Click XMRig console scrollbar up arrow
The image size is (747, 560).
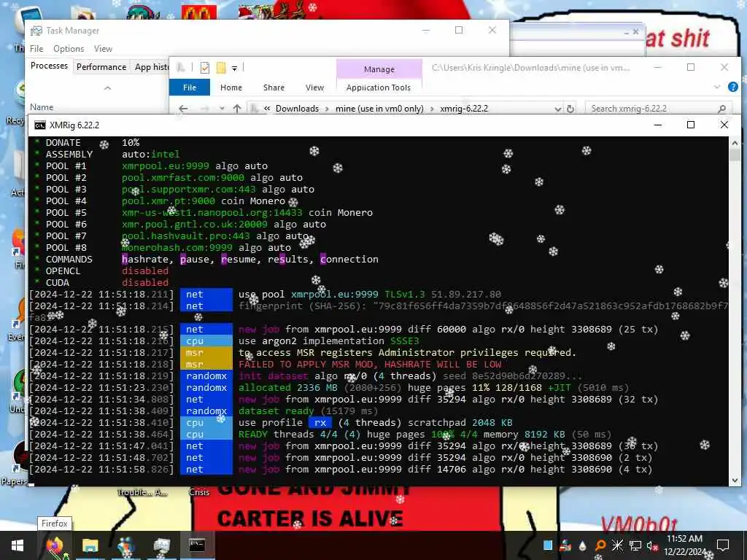[x=735, y=143]
